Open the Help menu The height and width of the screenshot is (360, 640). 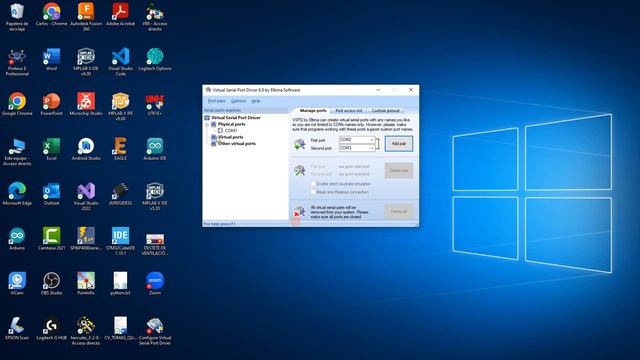256,101
